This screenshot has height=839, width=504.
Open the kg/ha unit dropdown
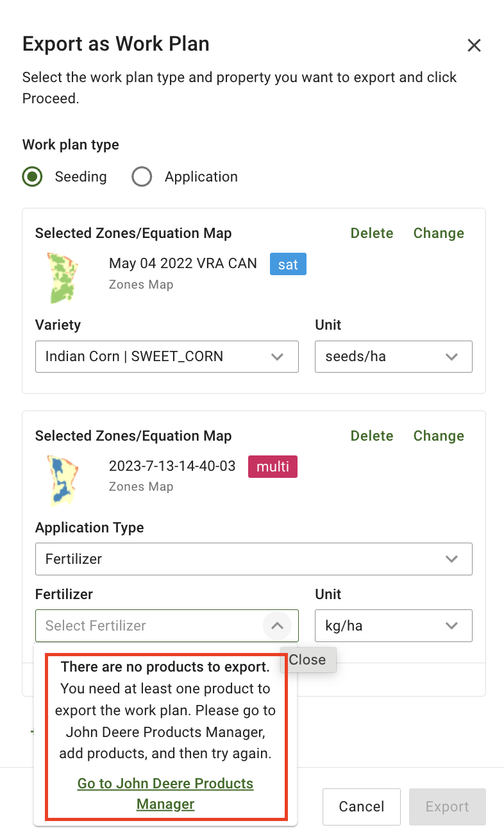pyautogui.click(x=393, y=625)
